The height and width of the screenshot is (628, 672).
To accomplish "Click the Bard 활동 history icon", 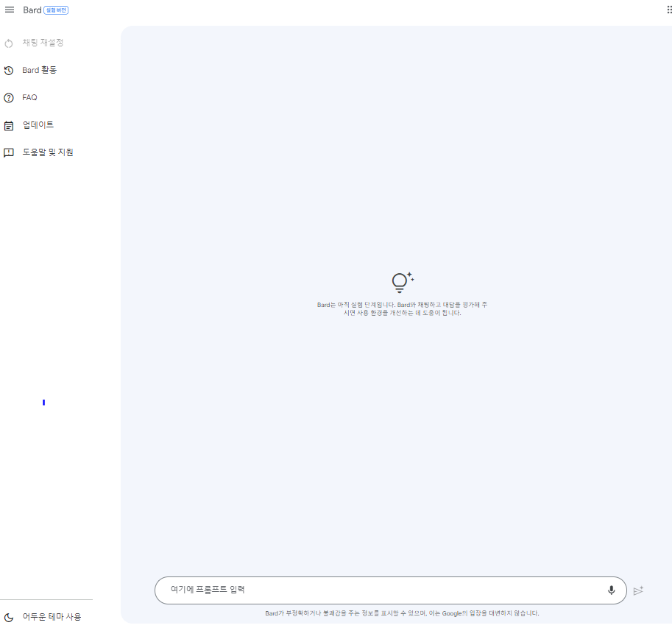I will tap(9, 71).
